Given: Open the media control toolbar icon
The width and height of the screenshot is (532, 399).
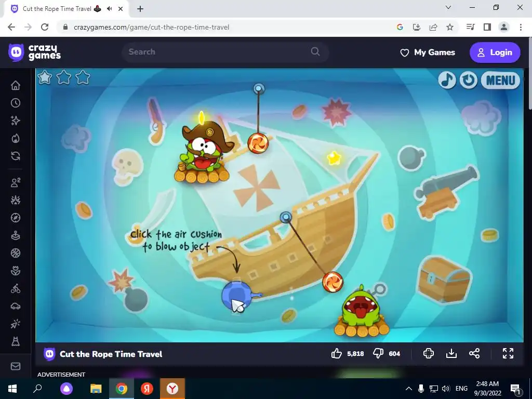Looking at the screenshot, I should 471,27.
